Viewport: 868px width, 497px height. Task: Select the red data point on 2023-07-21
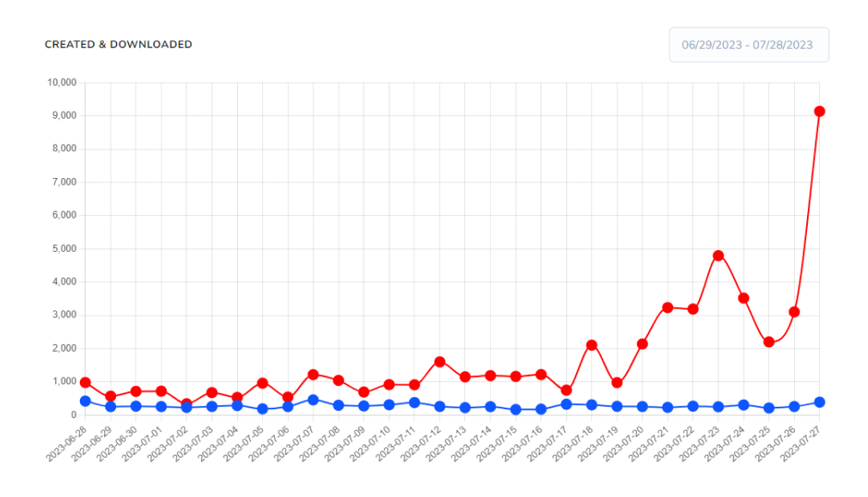pos(667,308)
